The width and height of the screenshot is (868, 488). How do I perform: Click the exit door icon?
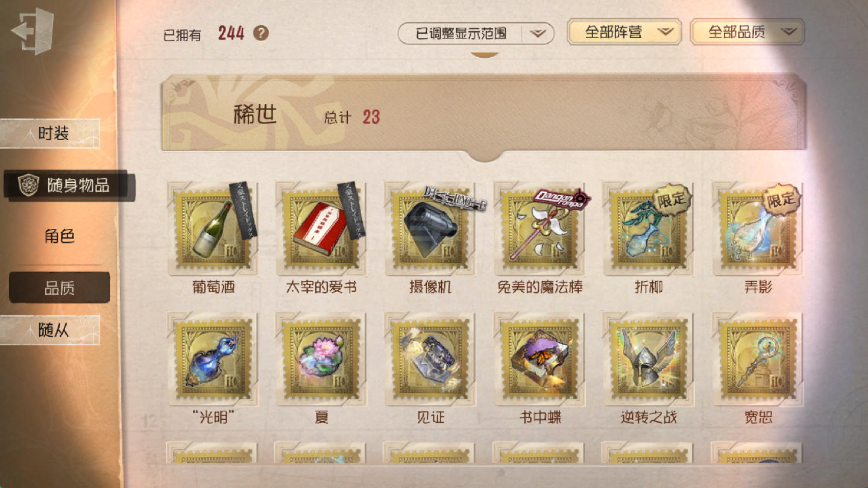click(33, 31)
